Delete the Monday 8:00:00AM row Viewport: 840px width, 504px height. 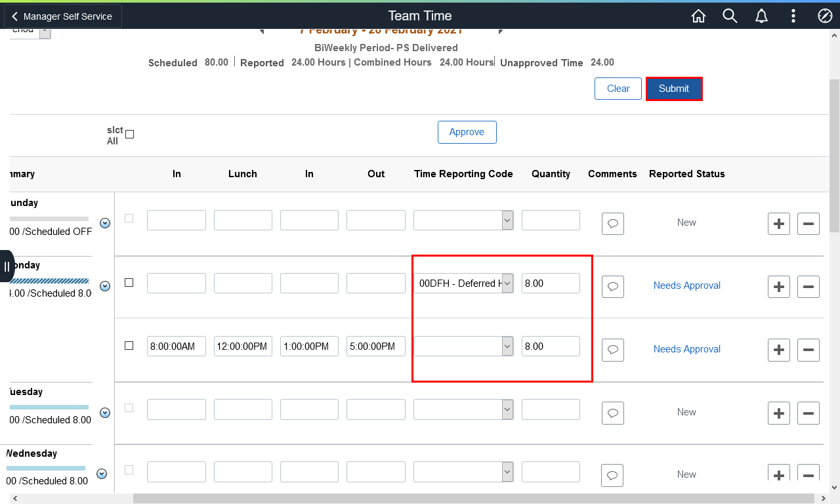(808, 350)
